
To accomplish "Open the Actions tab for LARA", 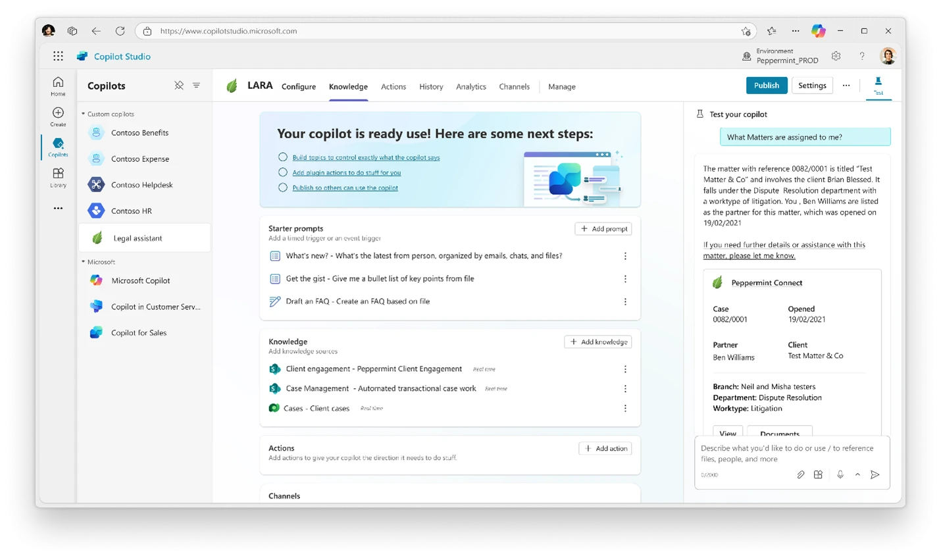I will (394, 86).
